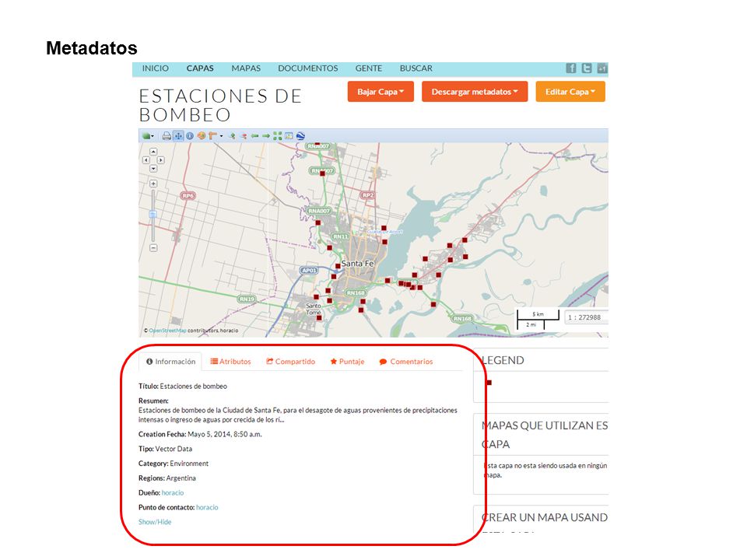The image size is (747, 560).
Task: Open the layers tree dropdown in map toolbar
Action: (148, 136)
